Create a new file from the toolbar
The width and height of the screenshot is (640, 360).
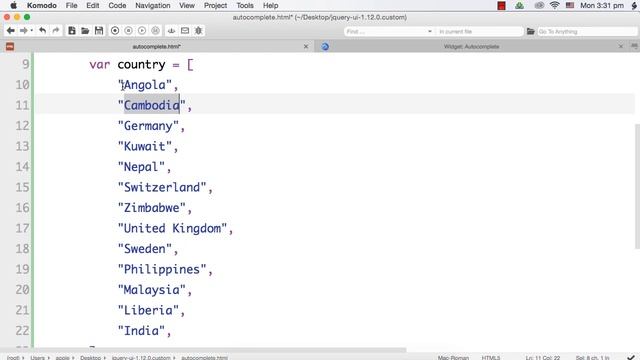pyautogui.click(x=71, y=31)
